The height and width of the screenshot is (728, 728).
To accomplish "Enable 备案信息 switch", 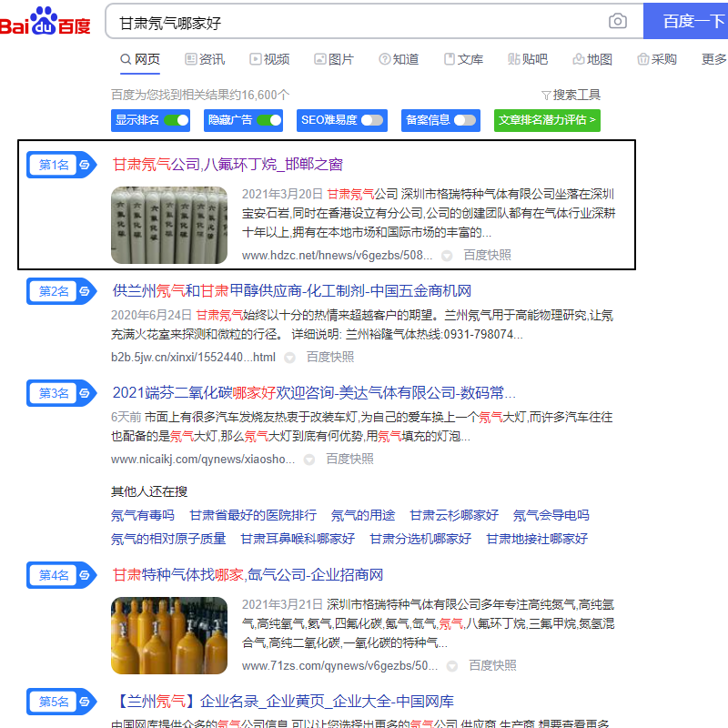I will click(x=465, y=120).
